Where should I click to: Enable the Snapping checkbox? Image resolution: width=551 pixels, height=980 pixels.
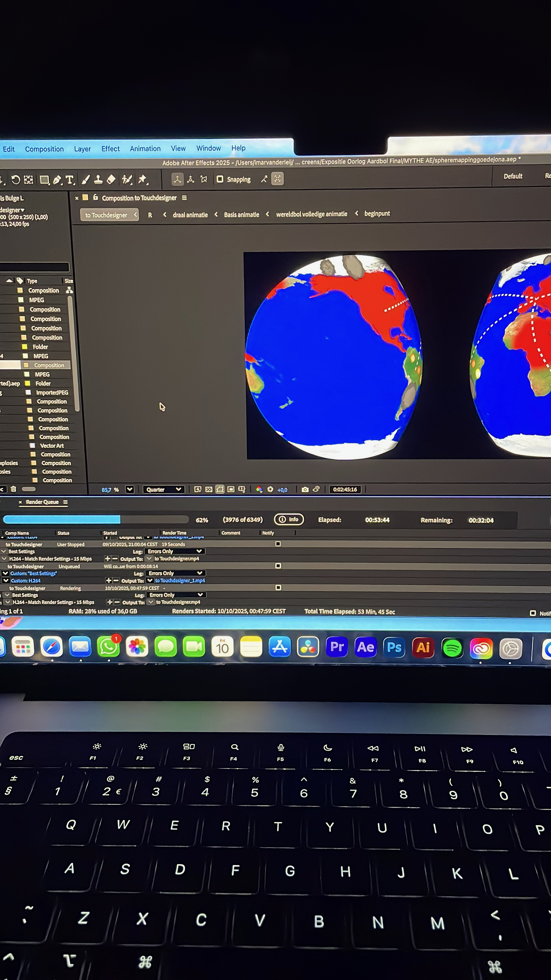(x=220, y=179)
